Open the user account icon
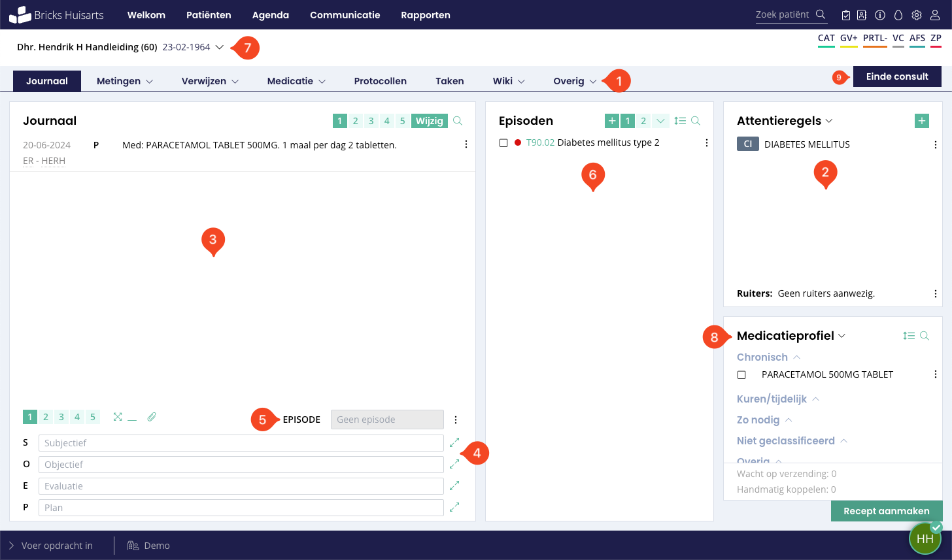The width and height of the screenshot is (952, 560). [935, 15]
